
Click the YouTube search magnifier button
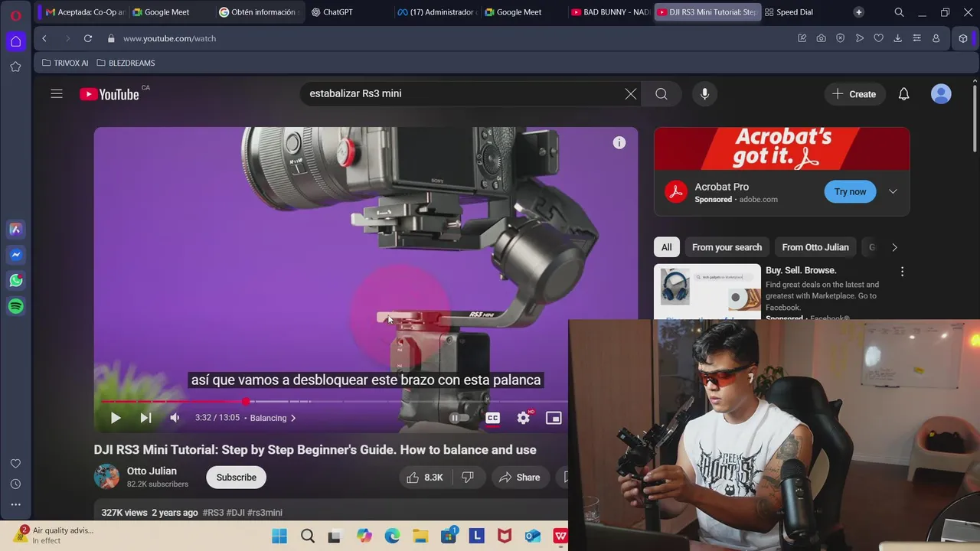tap(661, 94)
